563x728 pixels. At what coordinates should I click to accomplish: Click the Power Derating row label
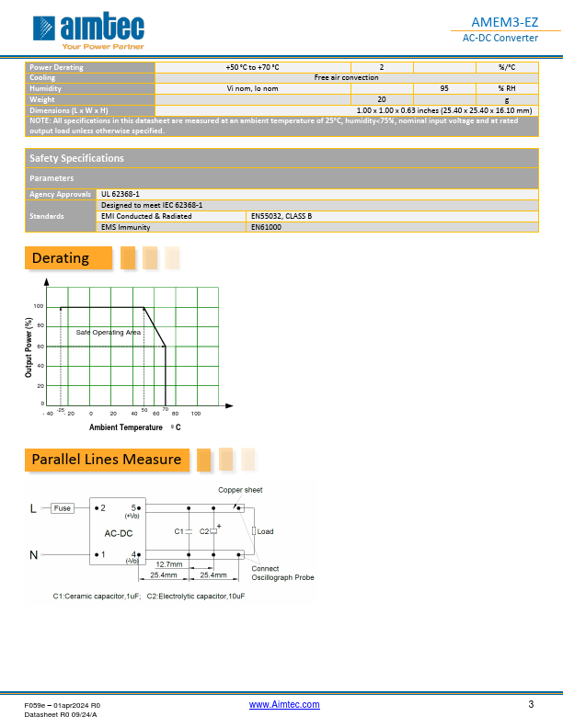(57, 67)
